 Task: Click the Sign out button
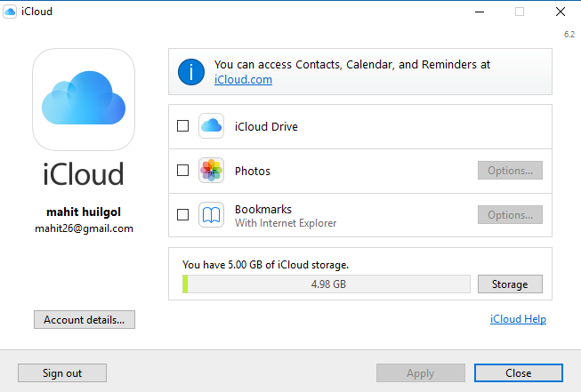[x=61, y=373]
